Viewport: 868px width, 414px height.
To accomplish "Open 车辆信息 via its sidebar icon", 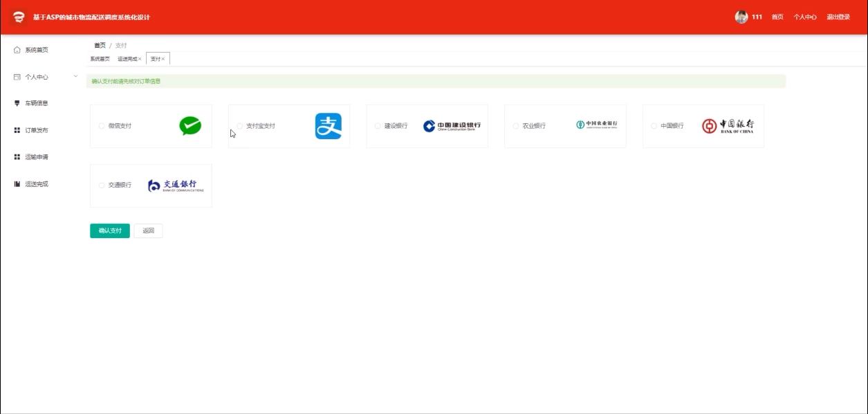I will tap(17, 103).
